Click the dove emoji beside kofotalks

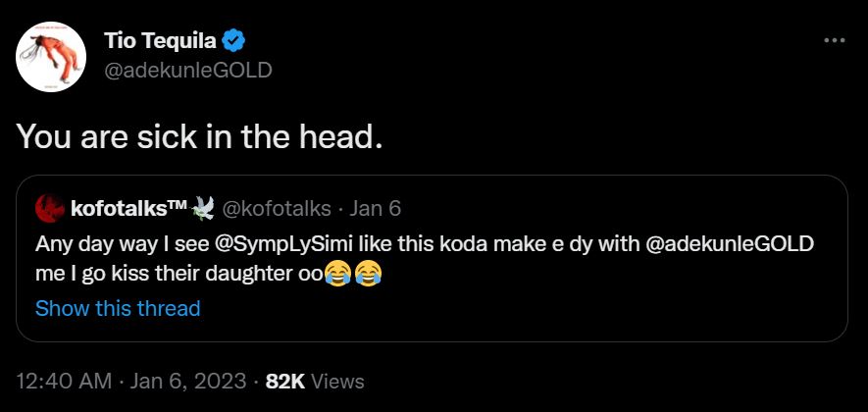pos(205,208)
